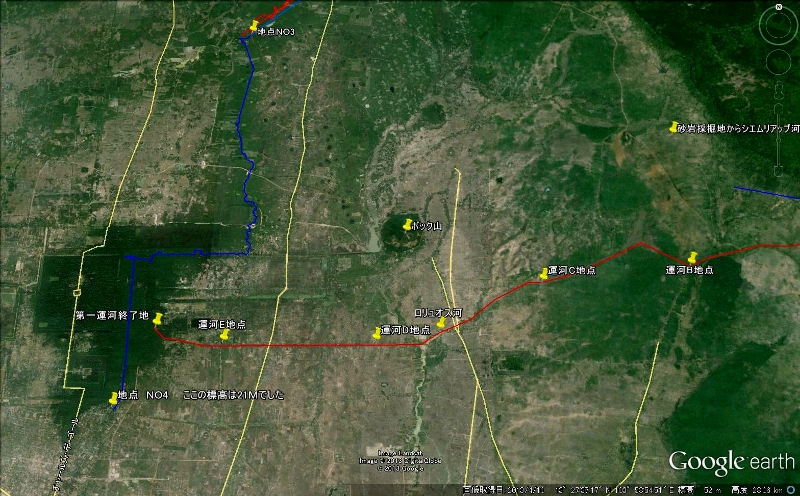Select the ボック山 placemark pin
Screen dimensions: 800x496
[x=406, y=225]
